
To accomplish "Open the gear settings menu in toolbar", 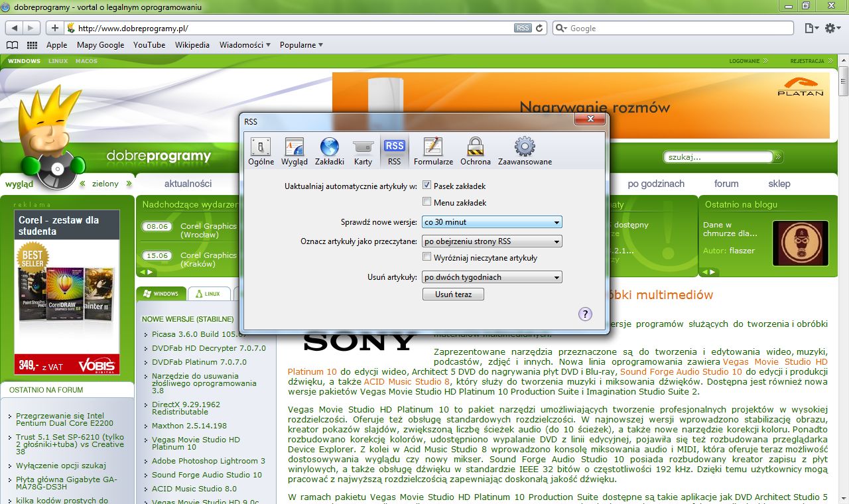I will click(832, 28).
